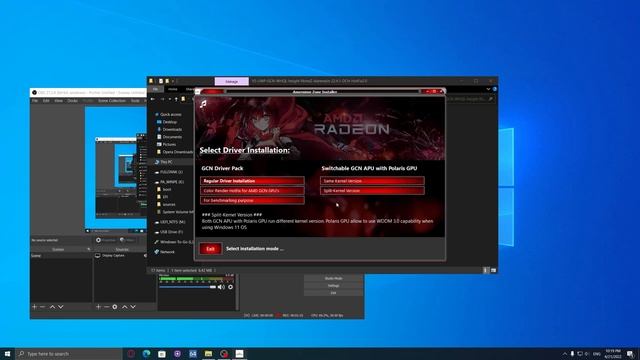
Task: Click Studio Mode button in OBS
Action: (x=333, y=278)
